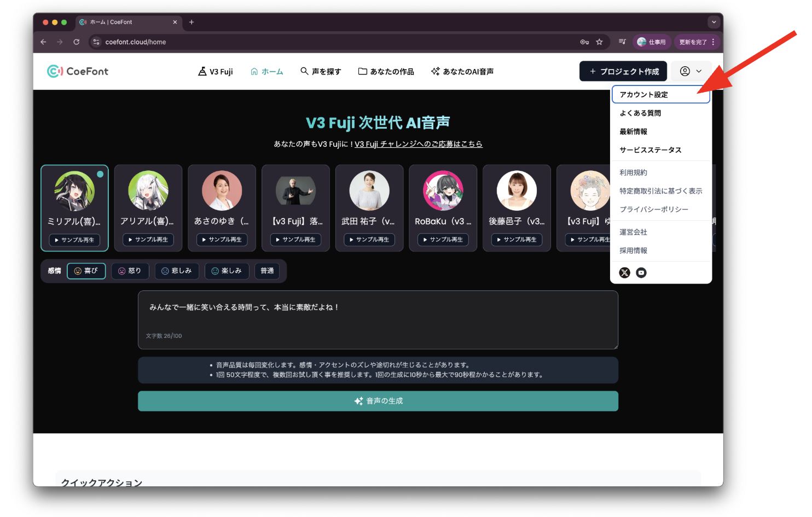Play sample for 武田 祐子
Viewport: 812px width, 517px height.
coord(369,239)
